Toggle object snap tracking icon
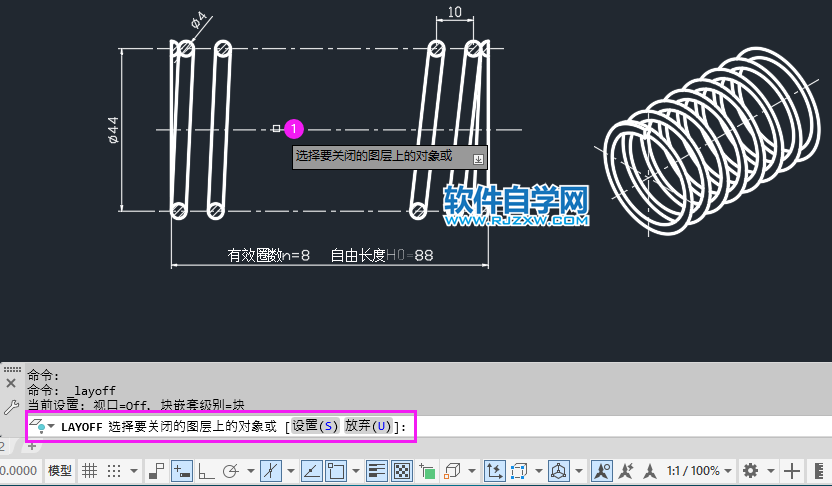The height and width of the screenshot is (486, 832). [x=311, y=471]
